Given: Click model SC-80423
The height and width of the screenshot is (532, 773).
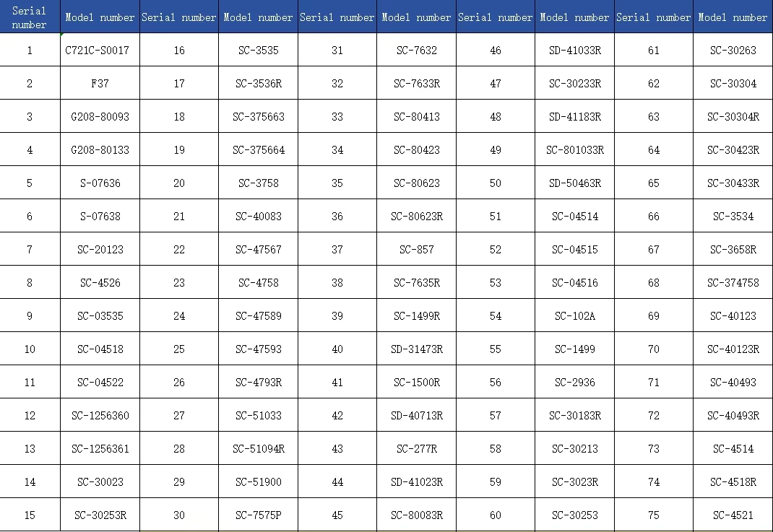Looking at the screenshot, I should [417, 149].
